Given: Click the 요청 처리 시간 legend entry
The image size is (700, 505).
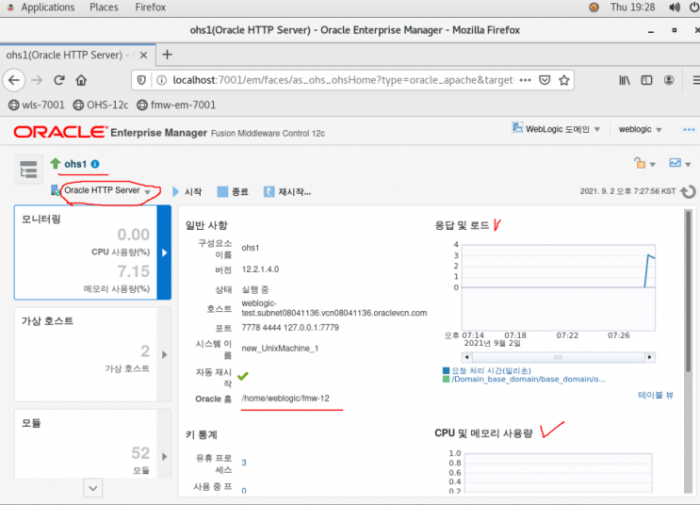Looking at the screenshot, I should pos(491,371).
